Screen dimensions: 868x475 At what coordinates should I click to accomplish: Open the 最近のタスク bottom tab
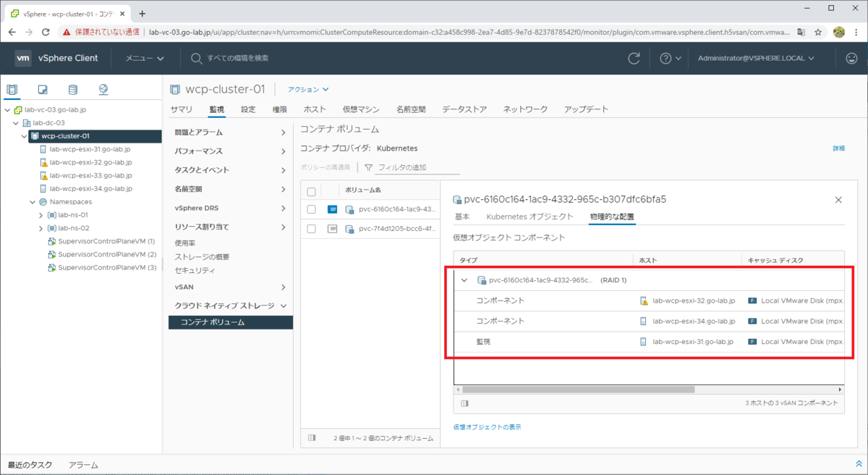pyautogui.click(x=30, y=465)
